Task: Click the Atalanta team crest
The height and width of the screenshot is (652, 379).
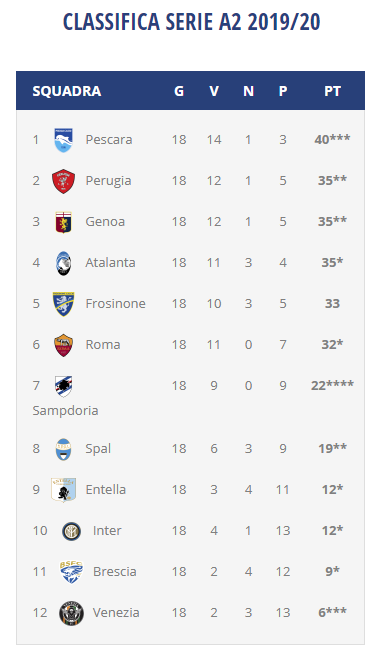Action: pyautogui.click(x=64, y=263)
